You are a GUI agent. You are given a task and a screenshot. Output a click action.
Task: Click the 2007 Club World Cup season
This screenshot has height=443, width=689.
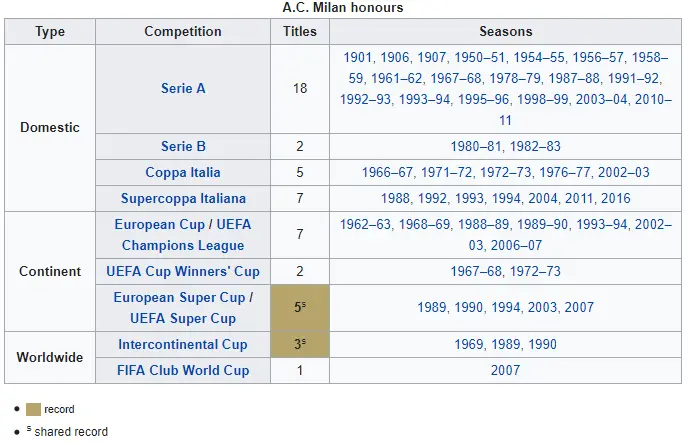coord(505,370)
